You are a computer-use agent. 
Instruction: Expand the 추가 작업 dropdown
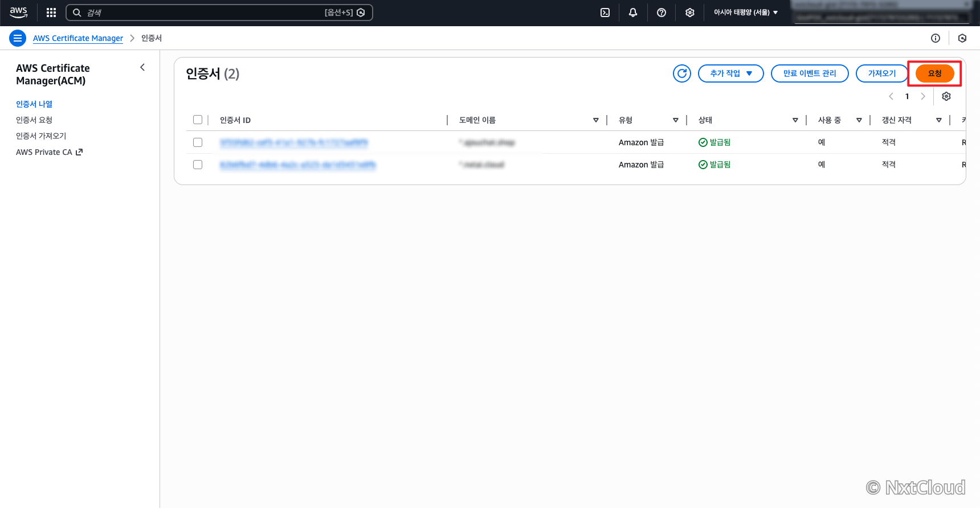[731, 73]
